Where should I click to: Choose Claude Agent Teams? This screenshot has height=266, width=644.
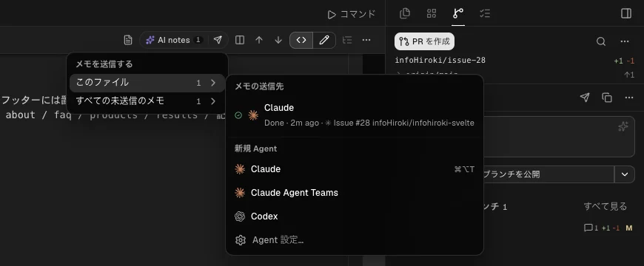pyautogui.click(x=355, y=193)
